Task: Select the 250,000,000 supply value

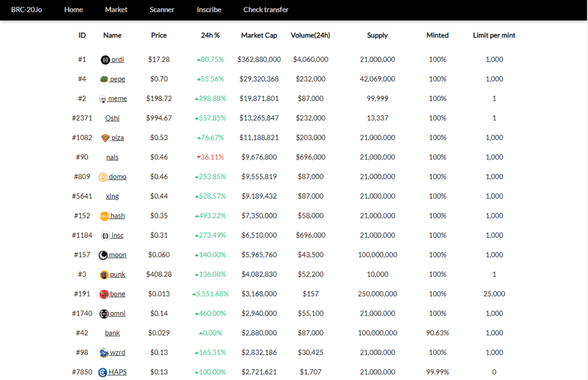Action: point(377,294)
